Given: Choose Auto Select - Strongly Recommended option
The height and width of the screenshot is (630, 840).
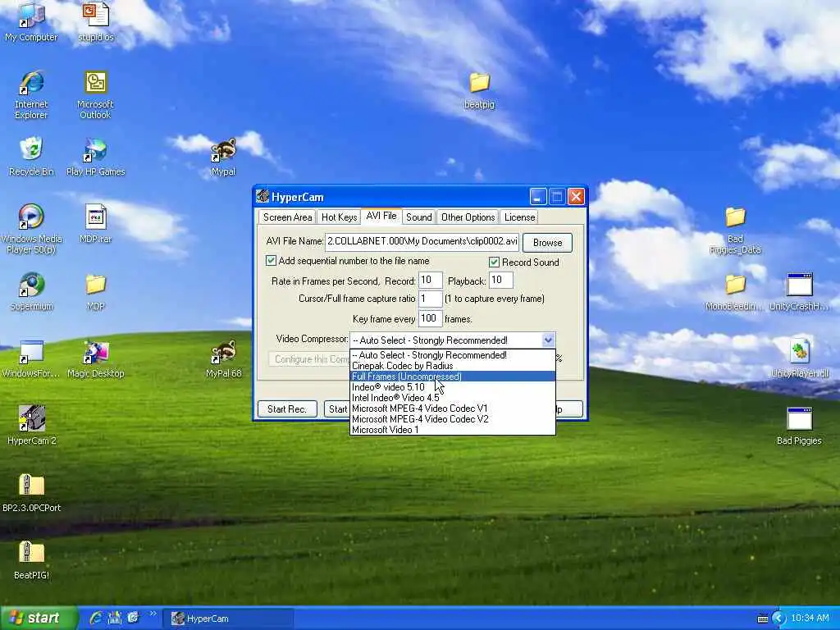Looking at the screenshot, I should [x=452, y=355].
